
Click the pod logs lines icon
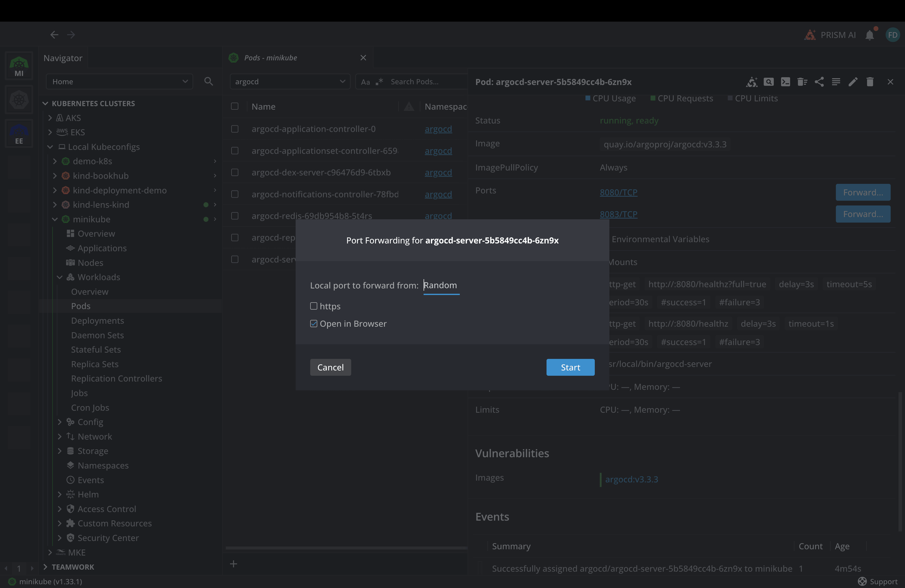pyautogui.click(x=836, y=82)
